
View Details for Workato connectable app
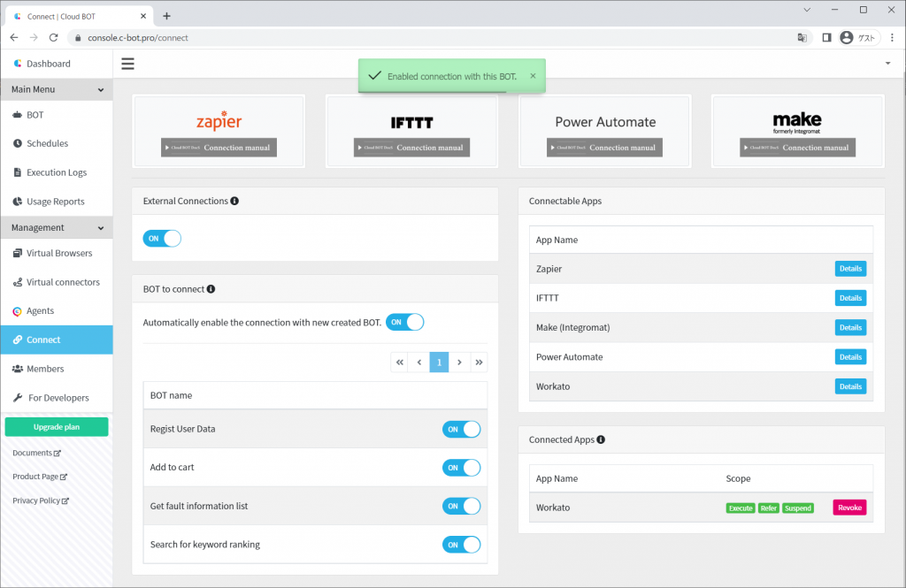pos(850,386)
